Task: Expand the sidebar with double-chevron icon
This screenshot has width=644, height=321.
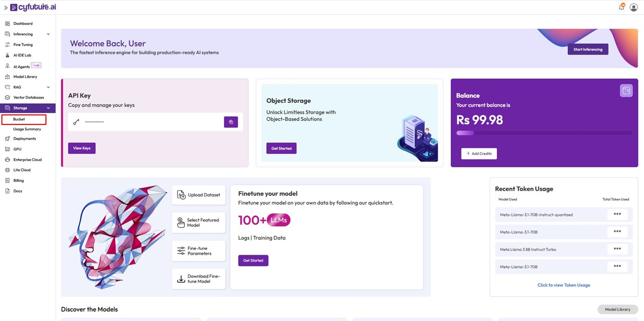Action: [x=6, y=7]
